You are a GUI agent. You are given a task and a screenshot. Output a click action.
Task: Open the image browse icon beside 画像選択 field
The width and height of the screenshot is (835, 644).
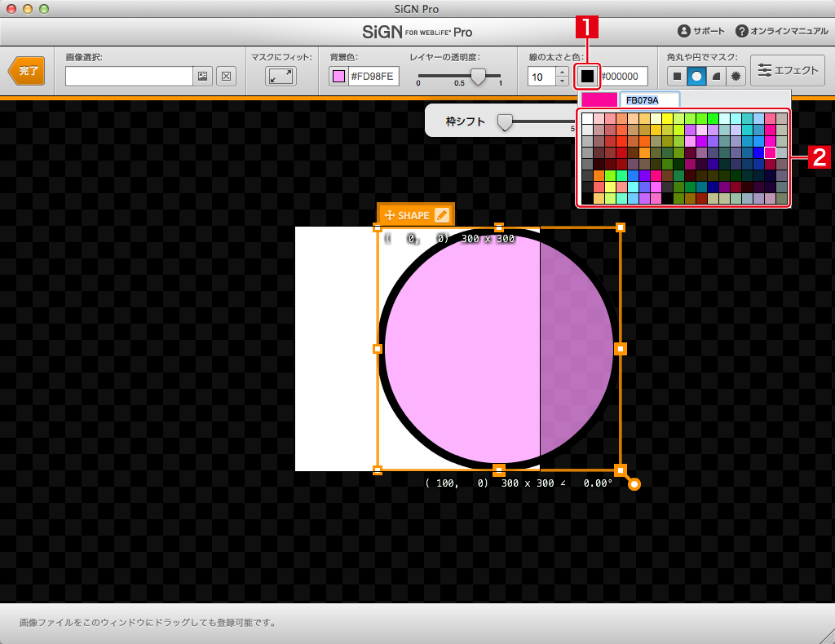[x=203, y=76]
